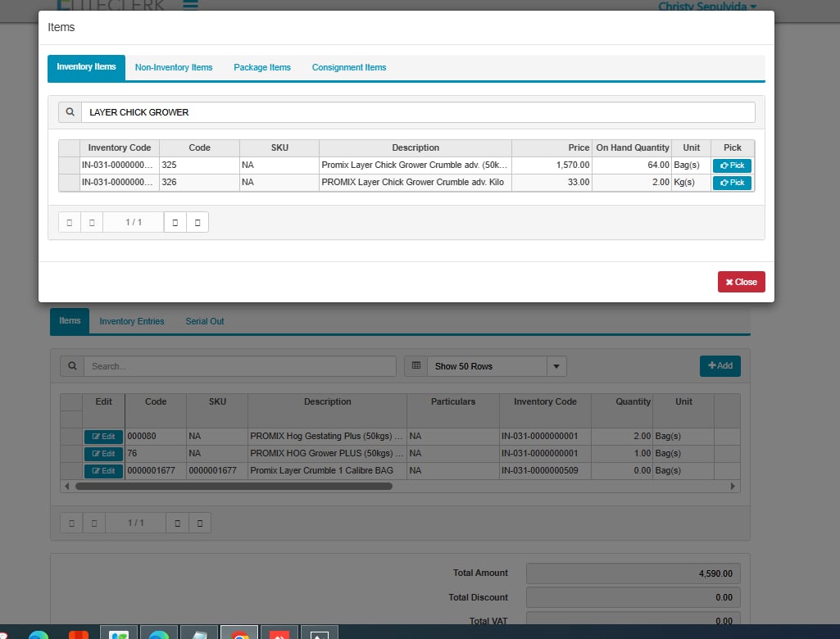Screen dimensions: 840x639
Task: Click the hamburger menu icon in header
Action: click(190, 5)
